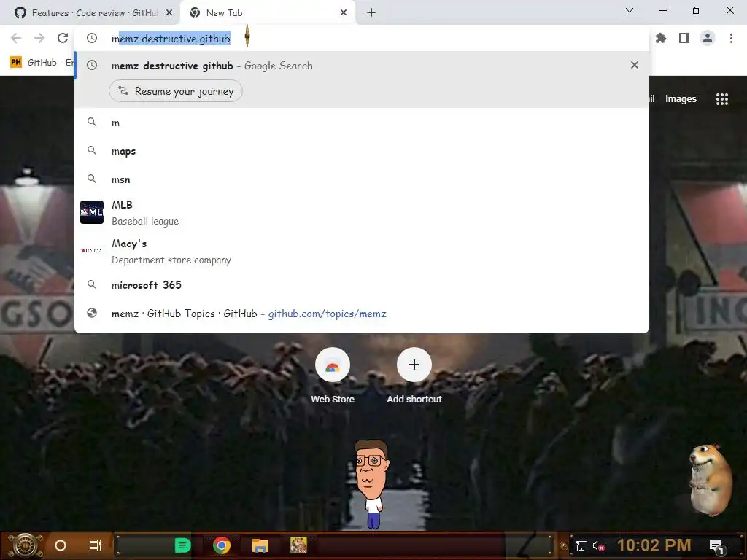Screen dimensions: 747x560
Task: Open the notification center icon
Action: [x=716, y=546]
